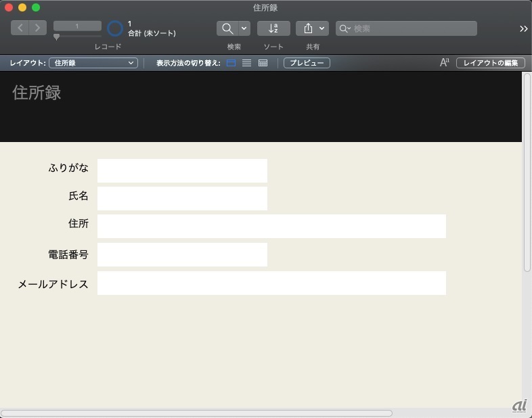The image size is (532, 418).
Task: Click the red close window button
Action: (9, 7)
